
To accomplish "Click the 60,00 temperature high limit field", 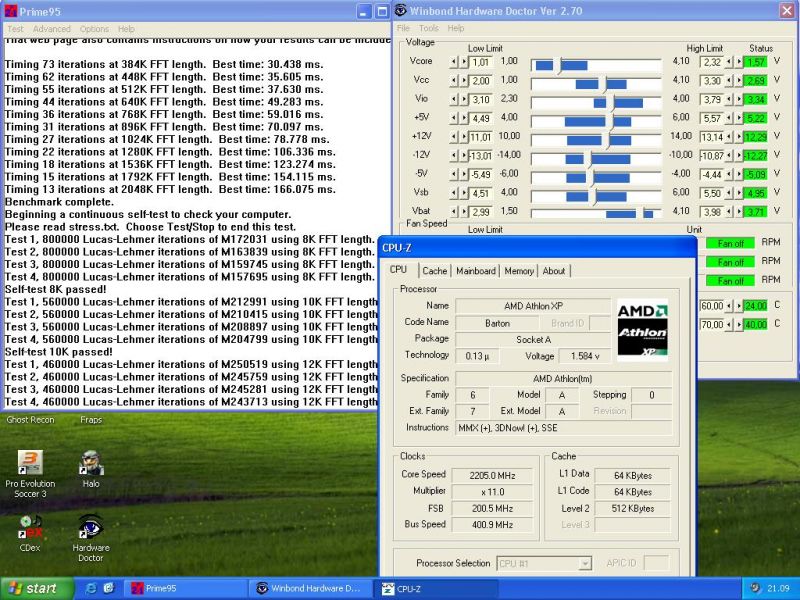I will (712, 306).
